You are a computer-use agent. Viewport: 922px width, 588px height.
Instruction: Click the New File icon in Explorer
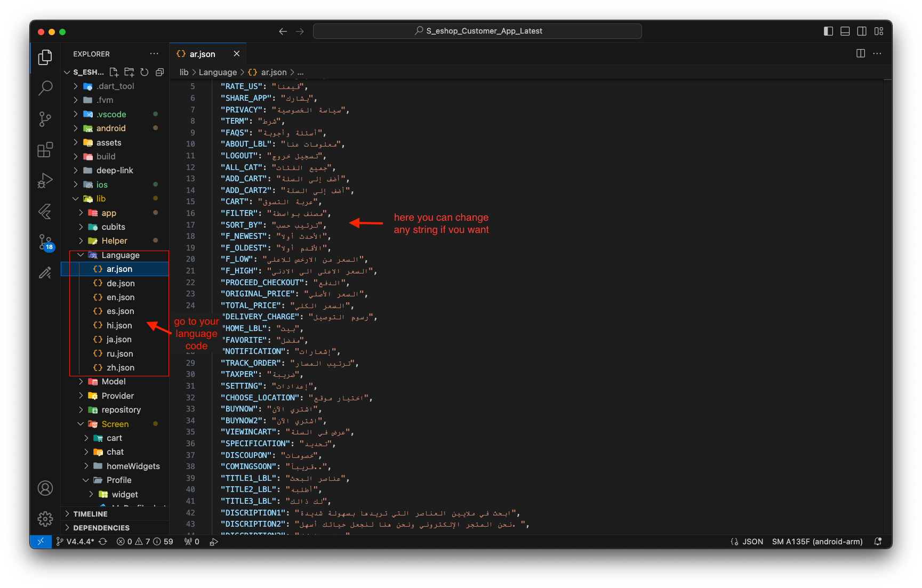pos(114,72)
